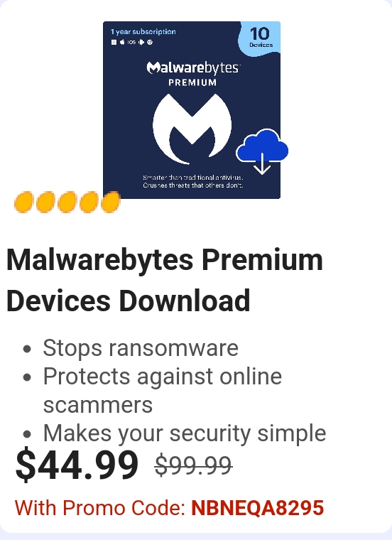The width and height of the screenshot is (392, 540).
Task: Click the $44.99 sale price
Action: tap(77, 464)
